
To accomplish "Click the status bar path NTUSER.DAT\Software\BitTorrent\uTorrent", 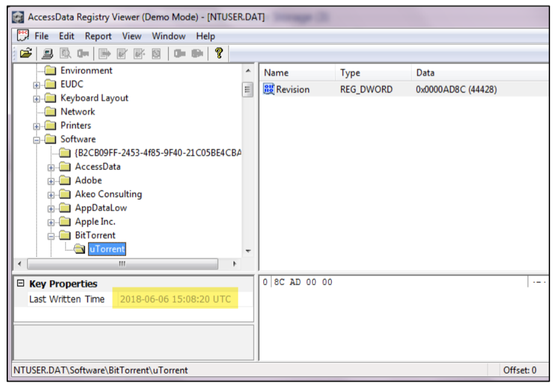I will pos(101,370).
